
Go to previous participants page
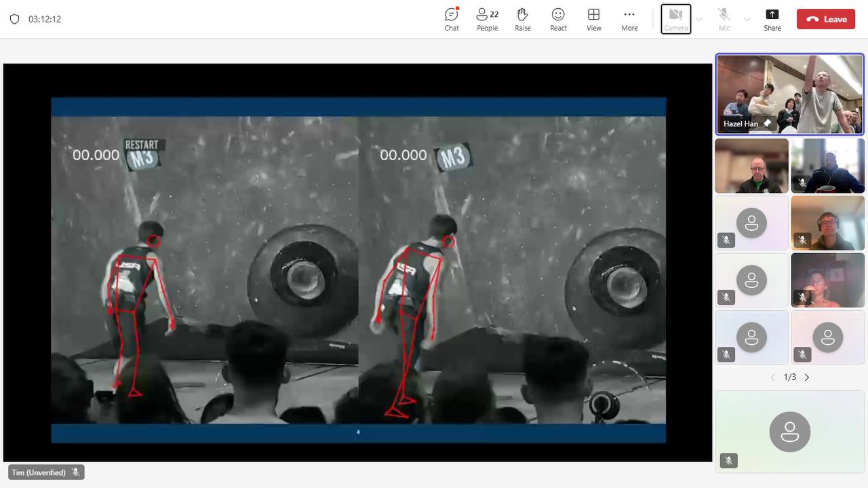pos(772,377)
